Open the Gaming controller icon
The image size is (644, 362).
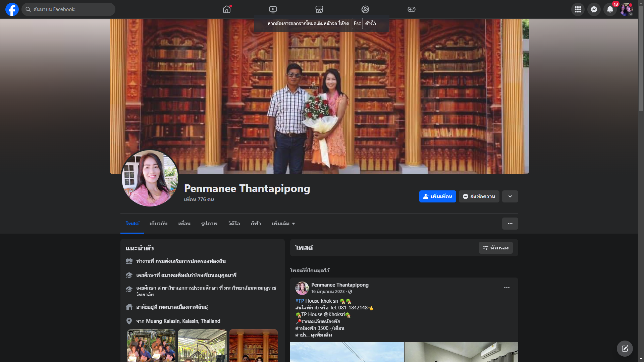pyautogui.click(x=412, y=9)
